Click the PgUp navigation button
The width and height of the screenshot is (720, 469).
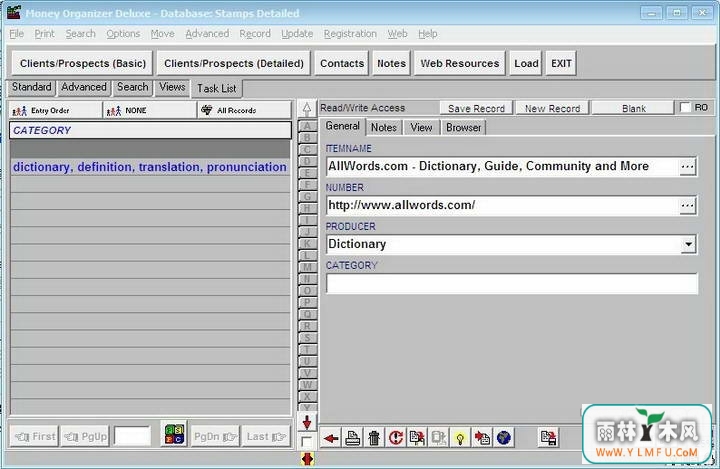[85, 436]
